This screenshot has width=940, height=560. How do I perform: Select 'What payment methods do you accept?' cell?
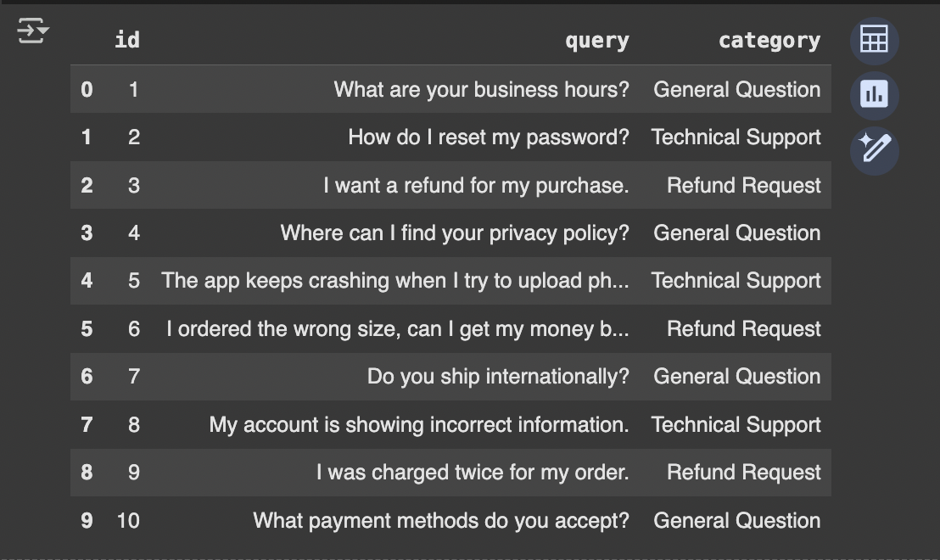tap(441, 520)
